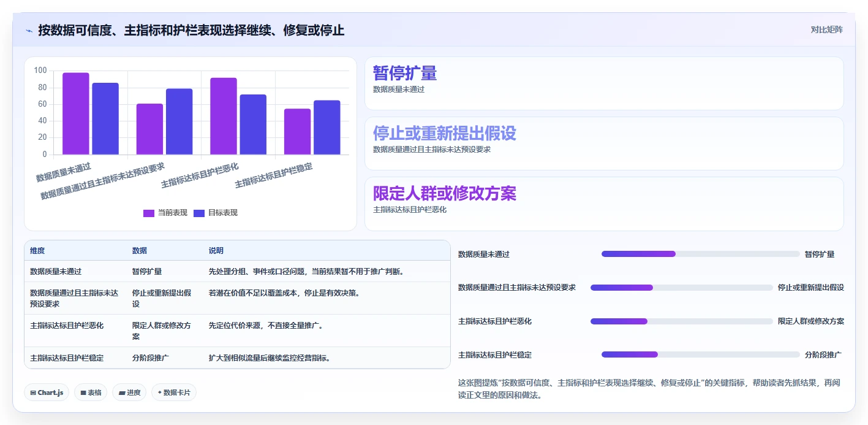Screen dimensions: 868x425
Task: Click the chart x-axis label 主指标达标且护栏恶化
Action: [x=200, y=175]
